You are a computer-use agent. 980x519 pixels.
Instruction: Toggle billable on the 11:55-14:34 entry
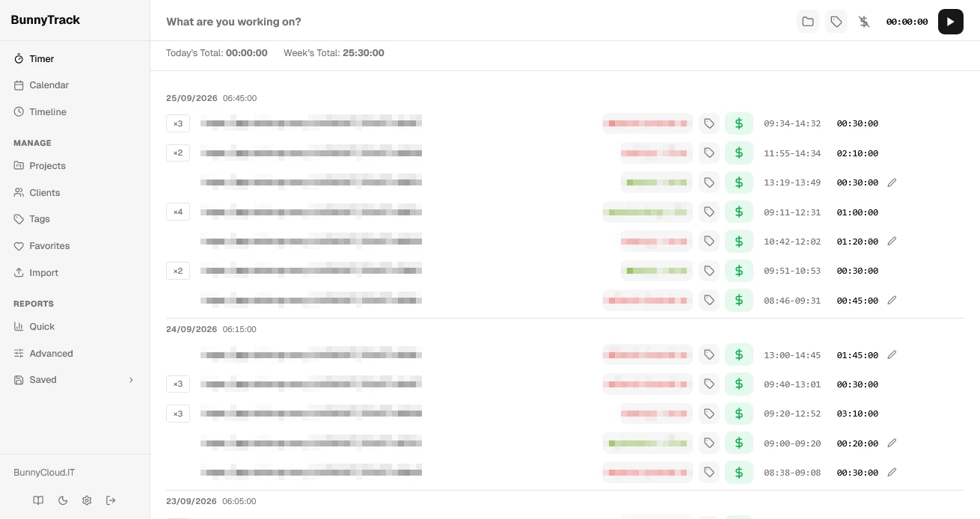[x=739, y=153]
